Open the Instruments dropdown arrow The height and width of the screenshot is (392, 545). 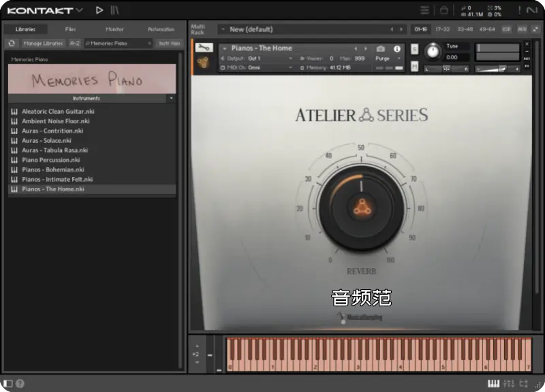pos(172,98)
